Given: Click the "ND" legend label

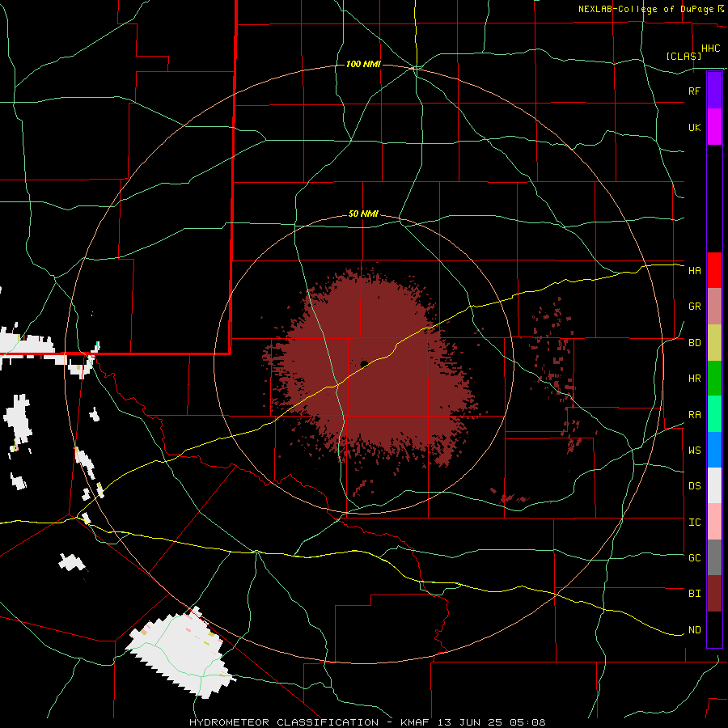Looking at the screenshot, I should click(x=694, y=630).
